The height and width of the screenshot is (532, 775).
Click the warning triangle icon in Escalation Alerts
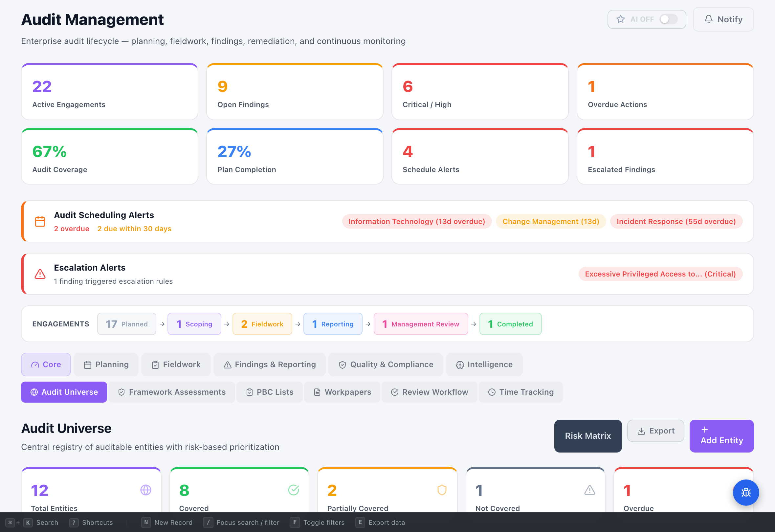(40, 274)
